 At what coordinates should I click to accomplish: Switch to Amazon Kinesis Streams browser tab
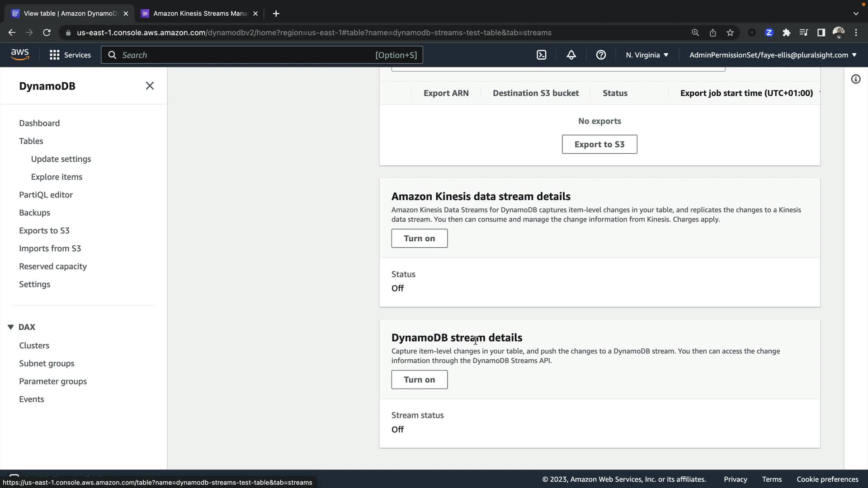point(199,14)
